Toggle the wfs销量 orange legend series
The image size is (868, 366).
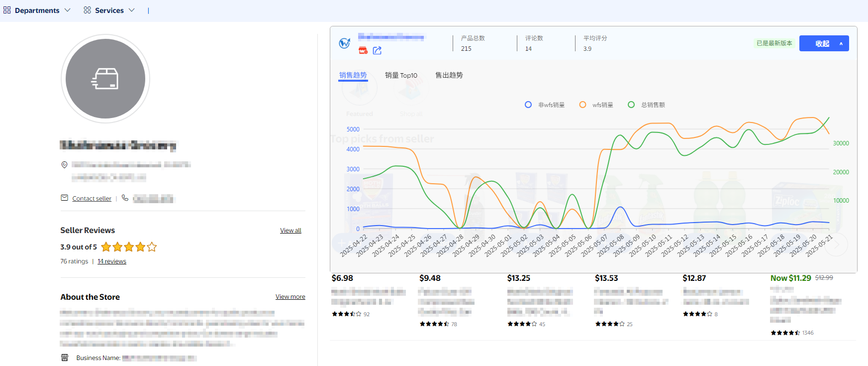tap(596, 105)
